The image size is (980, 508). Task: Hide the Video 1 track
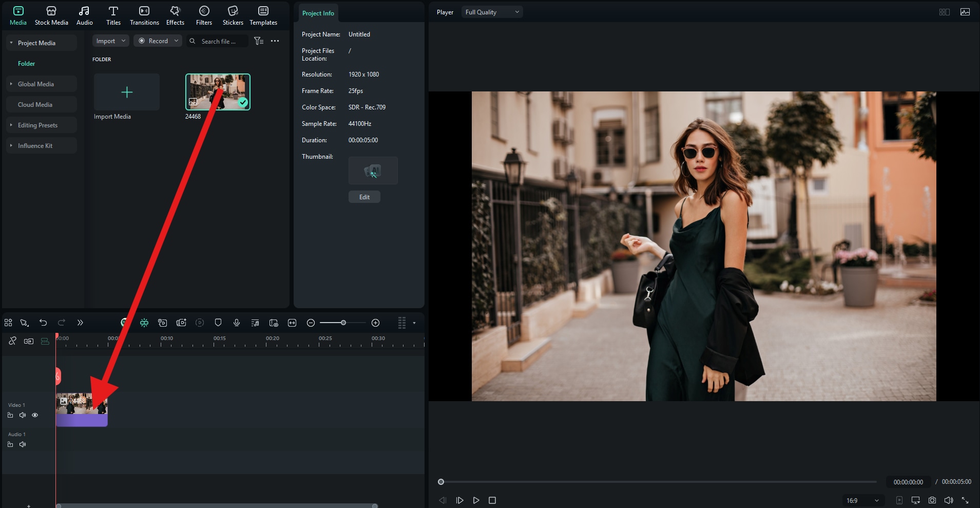pyautogui.click(x=35, y=415)
